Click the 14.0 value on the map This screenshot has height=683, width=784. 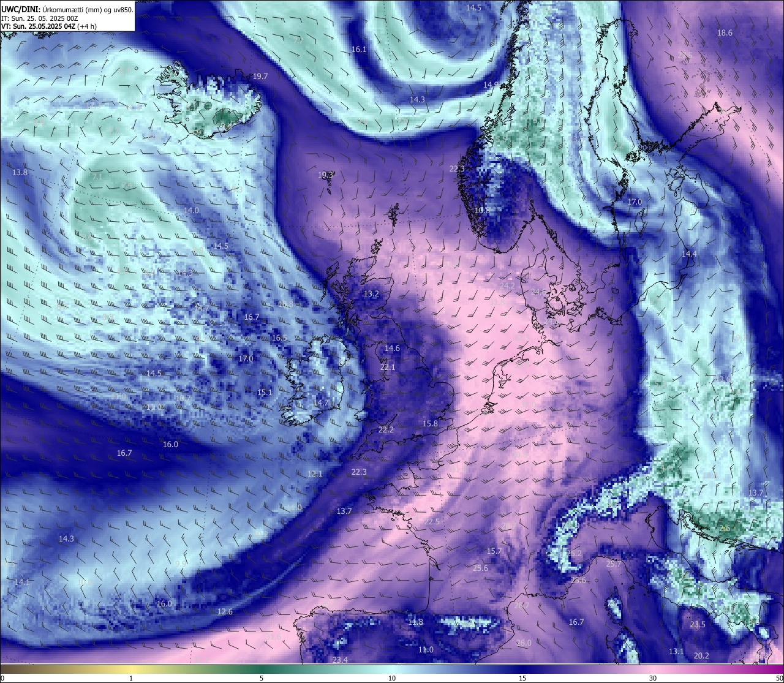191,210
